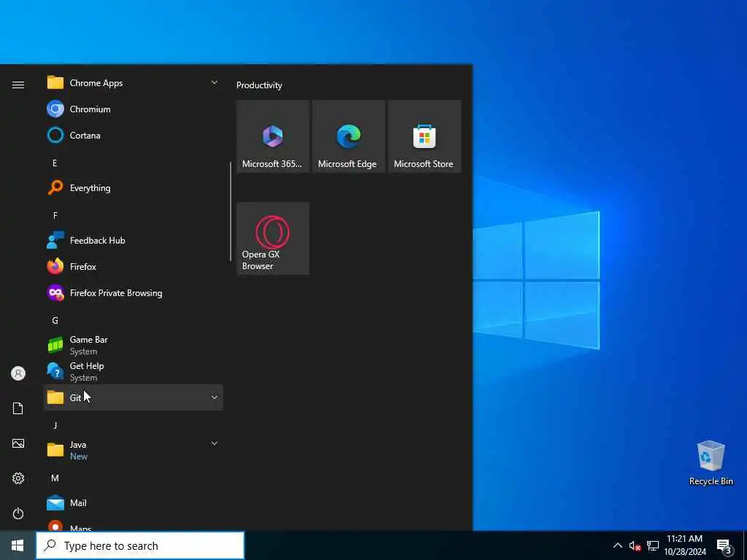
Task: Open the Microsoft Edge tile
Action: tap(349, 136)
